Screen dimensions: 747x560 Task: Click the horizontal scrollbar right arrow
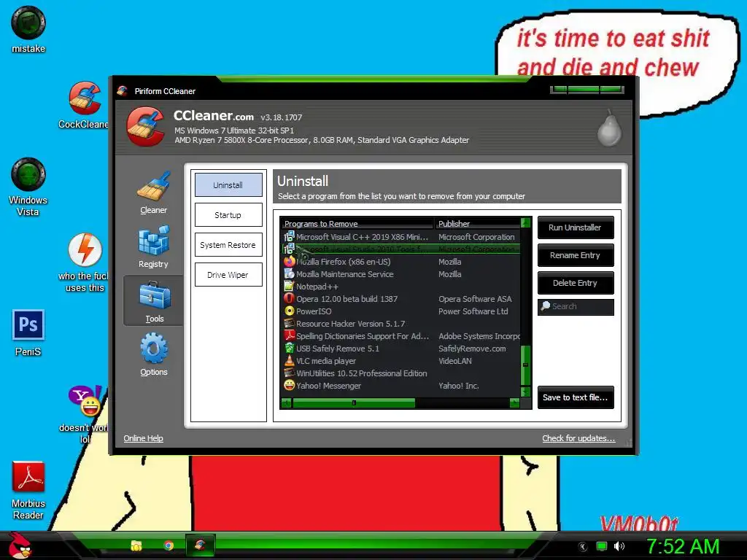[514, 403]
